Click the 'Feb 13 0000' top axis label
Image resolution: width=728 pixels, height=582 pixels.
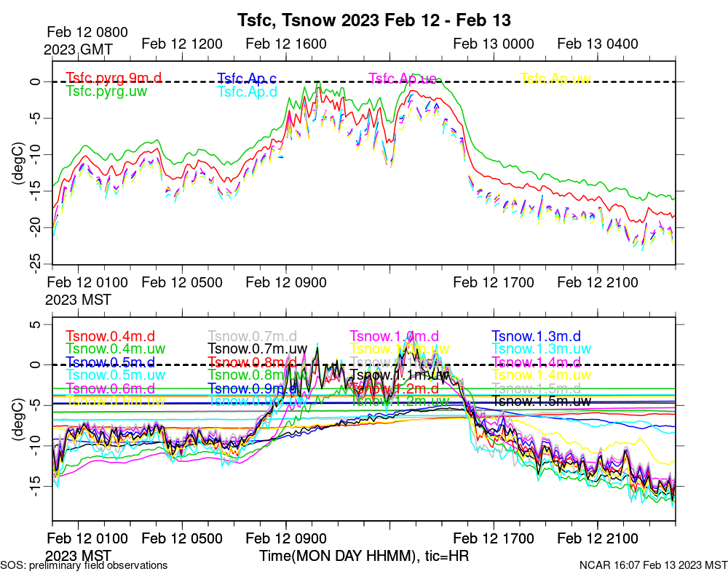click(x=494, y=44)
